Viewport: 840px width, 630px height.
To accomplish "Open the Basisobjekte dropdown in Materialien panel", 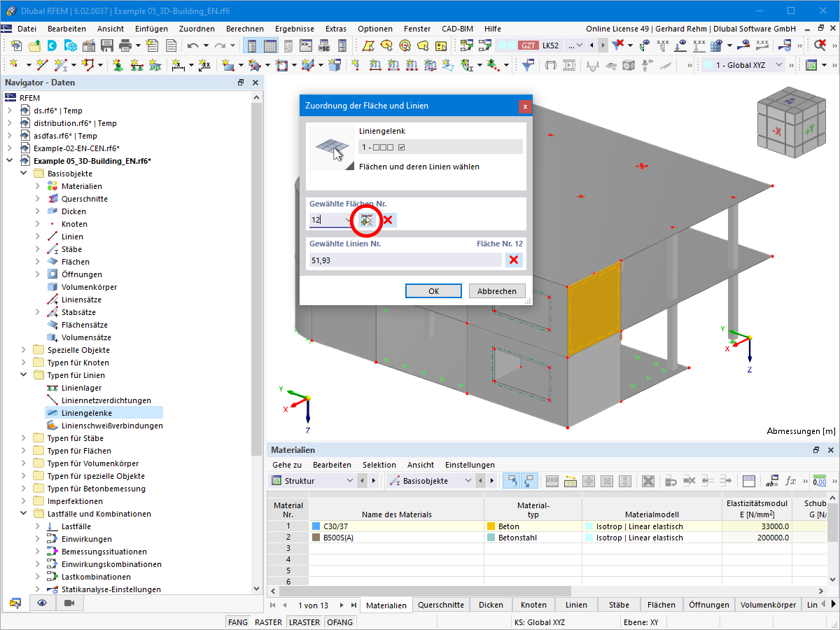I will tap(430, 481).
